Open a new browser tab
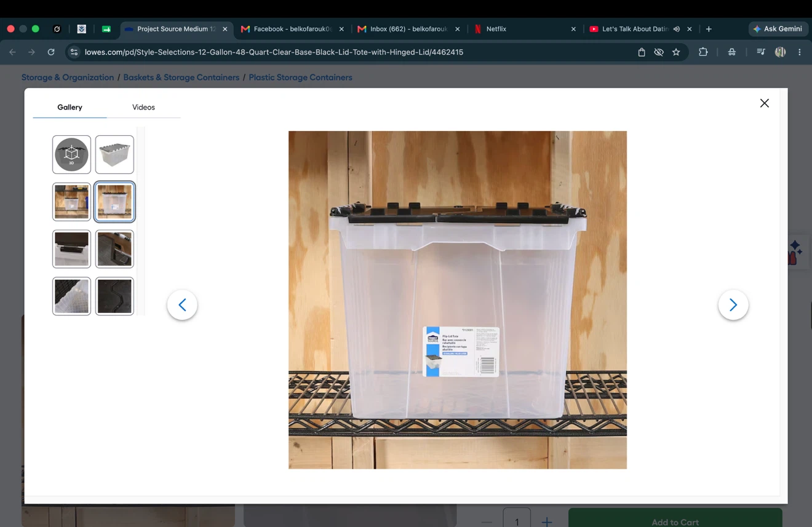The height and width of the screenshot is (527, 812). [709, 29]
